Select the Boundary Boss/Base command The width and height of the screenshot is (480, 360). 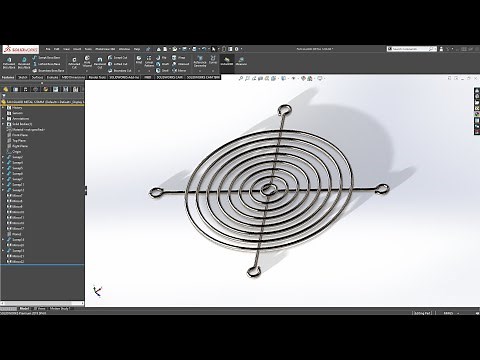[x=49, y=71]
